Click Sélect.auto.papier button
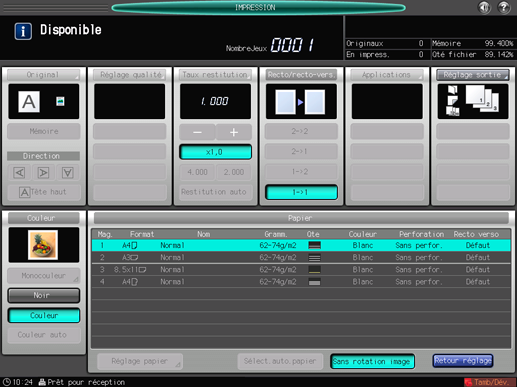Screen dimensions: 517x387 [280, 361]
